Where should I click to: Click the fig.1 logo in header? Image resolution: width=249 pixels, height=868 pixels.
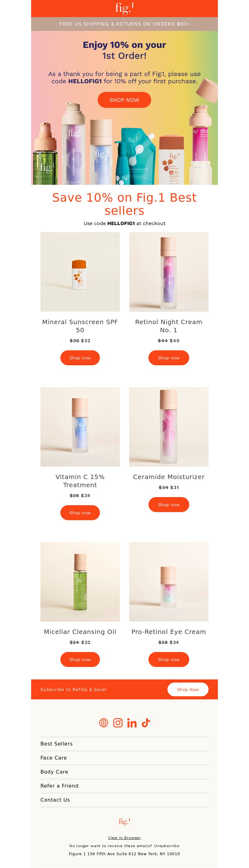click(125, 8)
